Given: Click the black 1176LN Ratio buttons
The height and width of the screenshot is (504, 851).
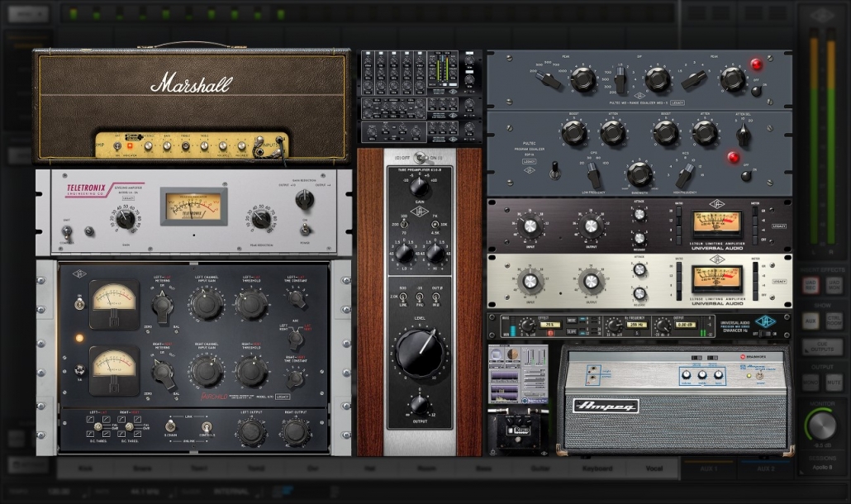Looking at the screenshot, I should [678, 224].
